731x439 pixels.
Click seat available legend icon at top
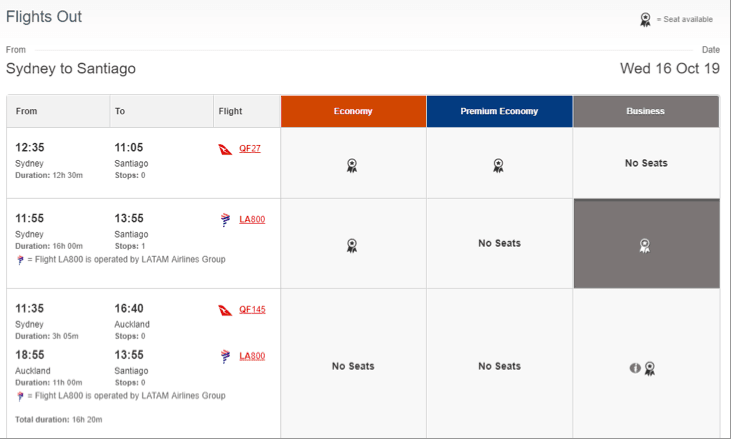(x=646, y=19)
